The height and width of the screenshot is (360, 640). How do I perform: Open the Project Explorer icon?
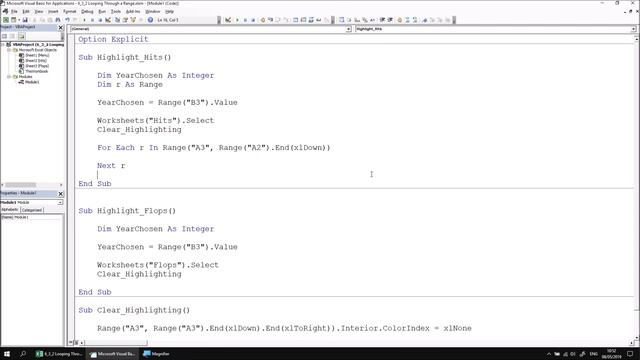click(x=117, y=20)
